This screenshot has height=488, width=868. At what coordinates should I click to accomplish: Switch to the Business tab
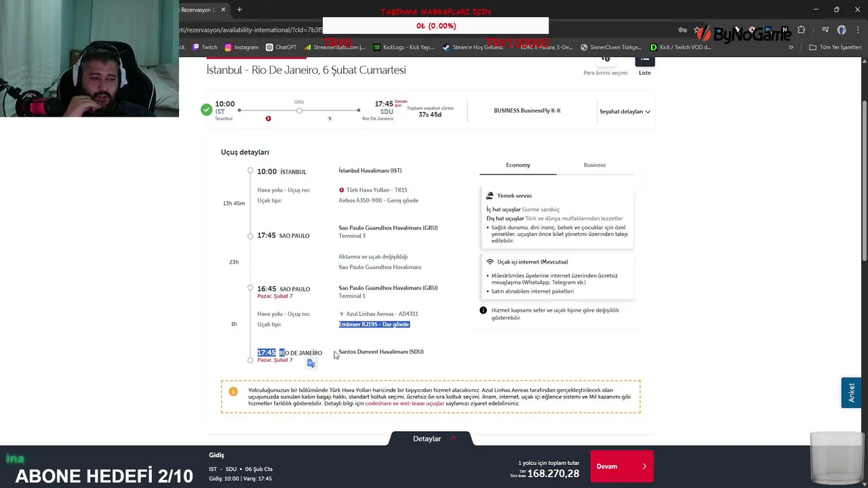tap(595, 165)
